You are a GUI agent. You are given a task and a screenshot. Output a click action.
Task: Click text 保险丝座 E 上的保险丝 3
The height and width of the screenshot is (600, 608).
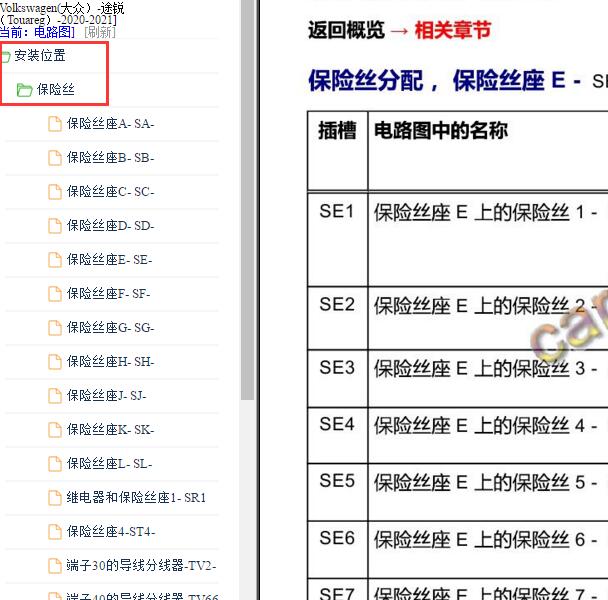pos(479,368)
